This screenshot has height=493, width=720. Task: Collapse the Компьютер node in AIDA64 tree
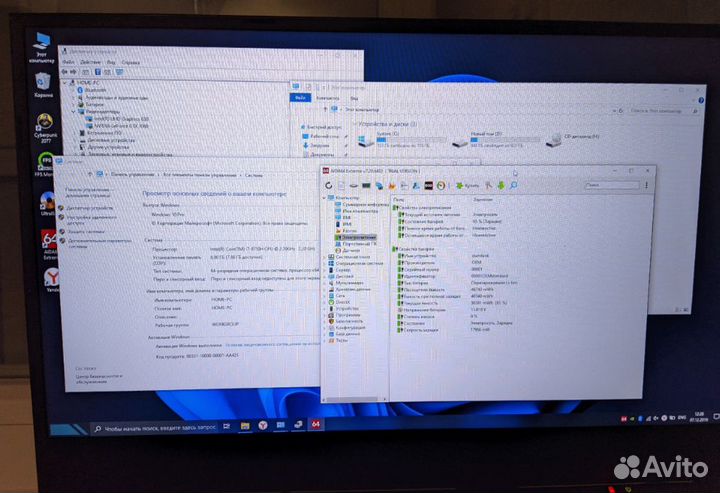coord(325,198)
